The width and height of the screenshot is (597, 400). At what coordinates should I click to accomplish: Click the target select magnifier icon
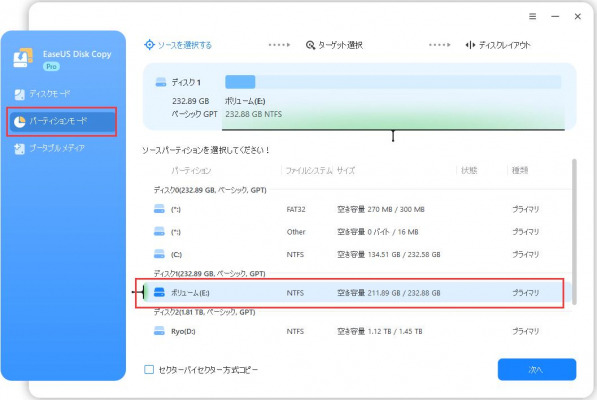[310, 45]
